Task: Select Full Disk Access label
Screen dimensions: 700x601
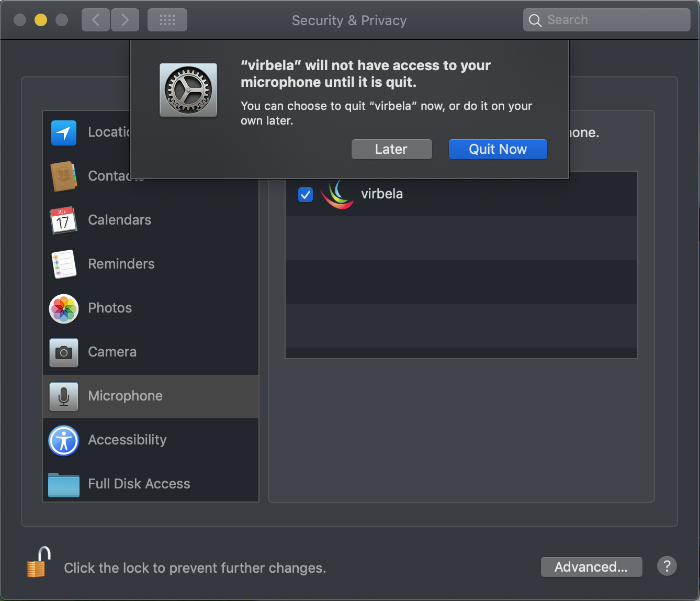Action: point(139,484)
